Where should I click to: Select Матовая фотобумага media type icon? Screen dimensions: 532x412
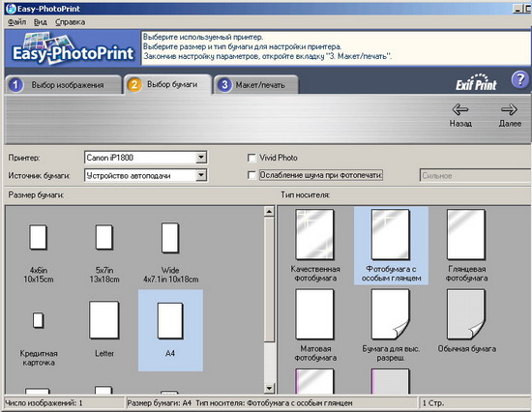tap(314, 314)
